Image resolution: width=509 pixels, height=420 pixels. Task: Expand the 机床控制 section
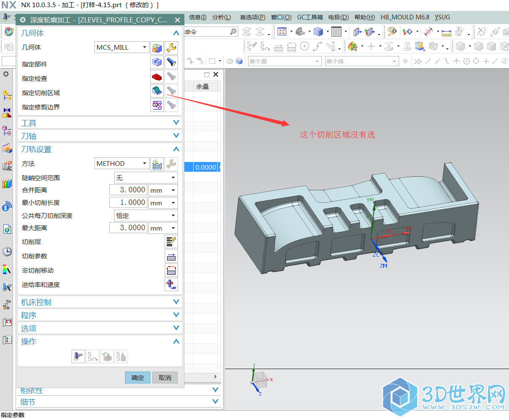click(x=176, y=302)
